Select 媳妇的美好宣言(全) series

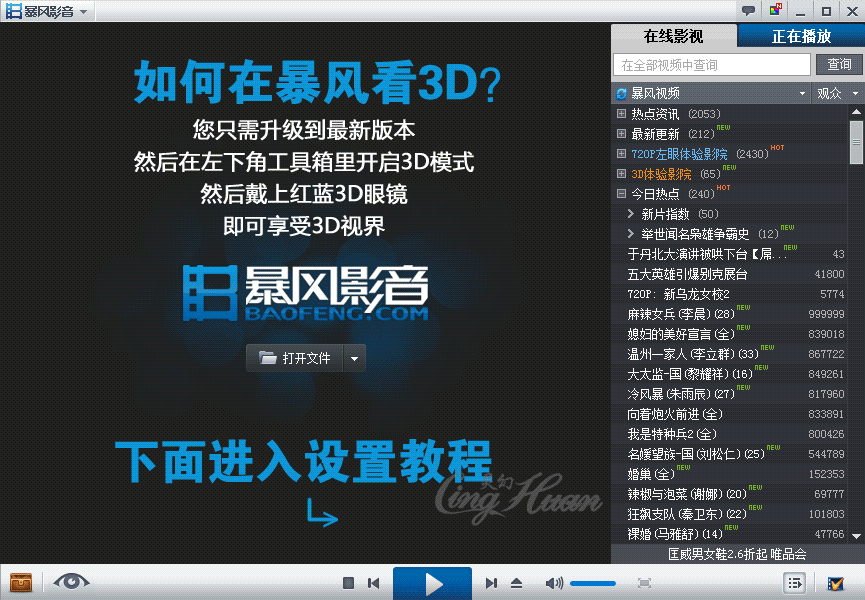[x=729, y=334]
